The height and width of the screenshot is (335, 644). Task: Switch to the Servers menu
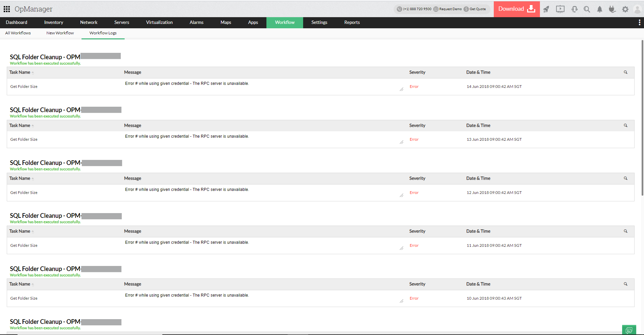pos(122,23)
